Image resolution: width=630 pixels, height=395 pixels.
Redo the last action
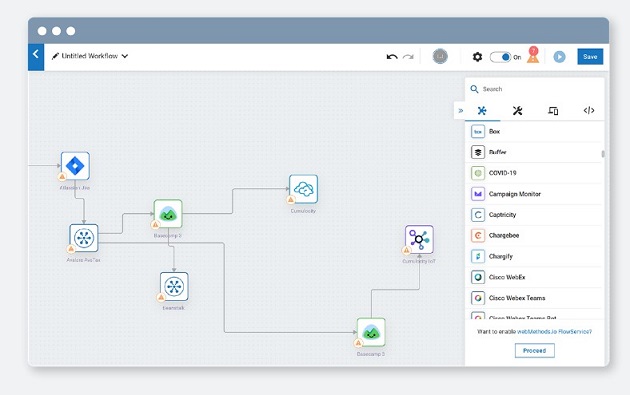[408, 57]
